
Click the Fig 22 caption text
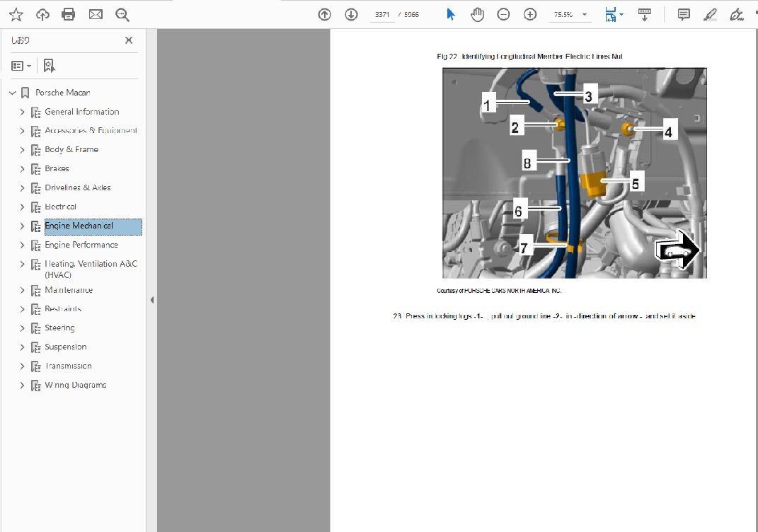click(529, 57)
